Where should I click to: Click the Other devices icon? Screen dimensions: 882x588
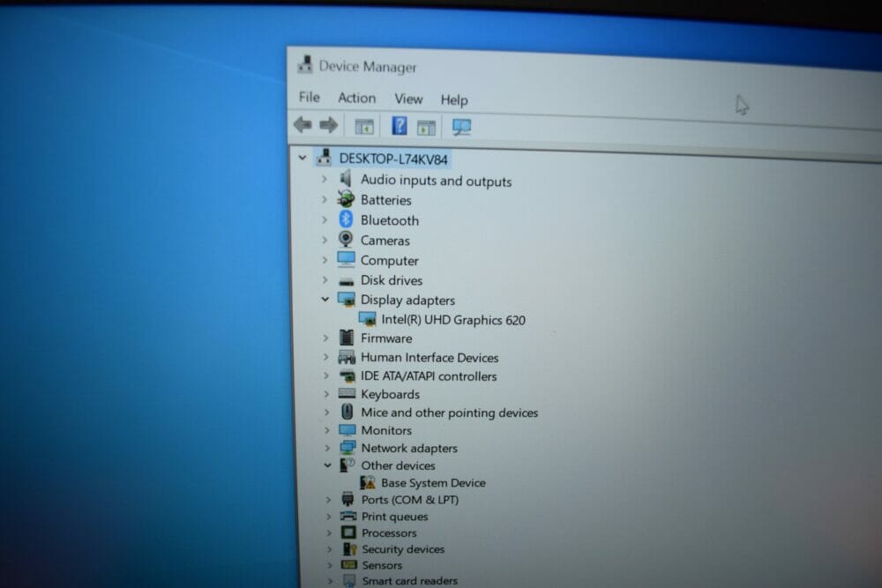tap(347, 465)
